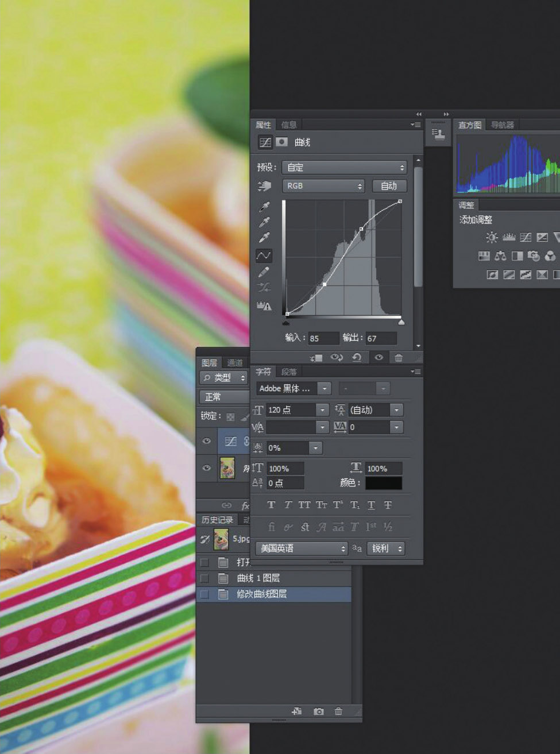Delete the adjustment layer using the Properties trash icon
The image size is (560, 754).
pyautogui.click(x=399, y=357)
